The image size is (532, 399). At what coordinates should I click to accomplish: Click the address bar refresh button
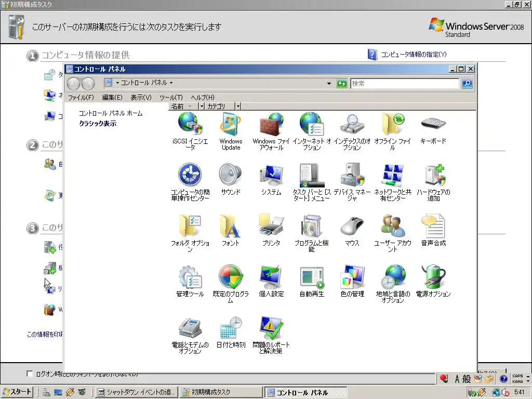point(342,83)
